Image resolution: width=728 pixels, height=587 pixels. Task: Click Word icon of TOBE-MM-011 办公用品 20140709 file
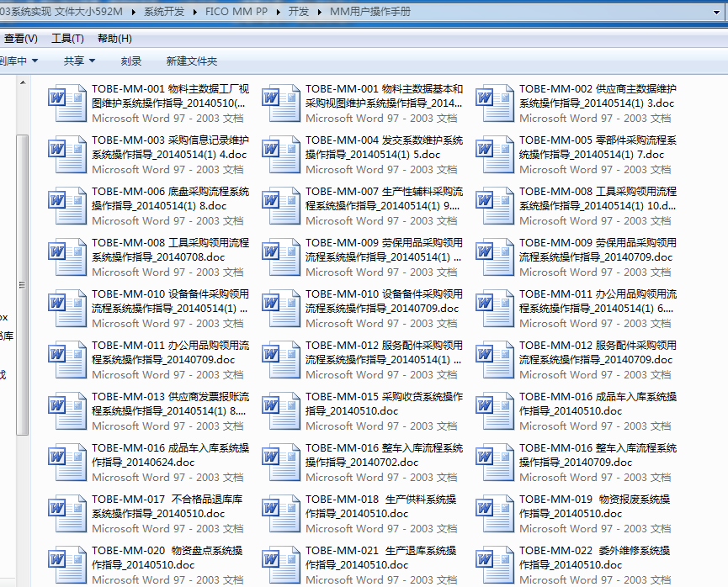tap(67, 359)
